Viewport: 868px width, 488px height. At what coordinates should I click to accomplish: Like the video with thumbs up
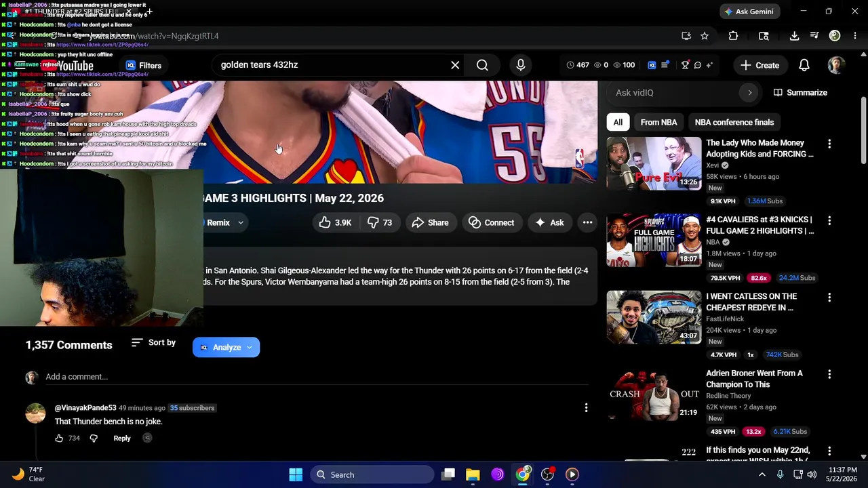coord(336,222)
